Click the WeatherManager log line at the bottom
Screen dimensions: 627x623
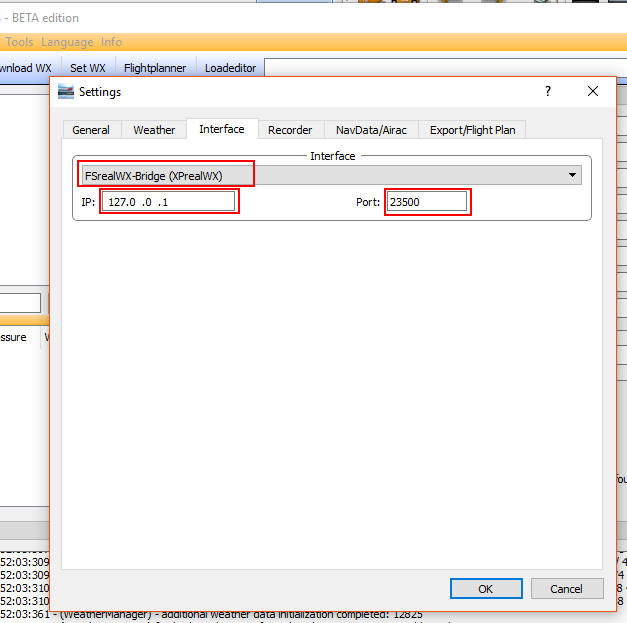(x=212, y=614)
